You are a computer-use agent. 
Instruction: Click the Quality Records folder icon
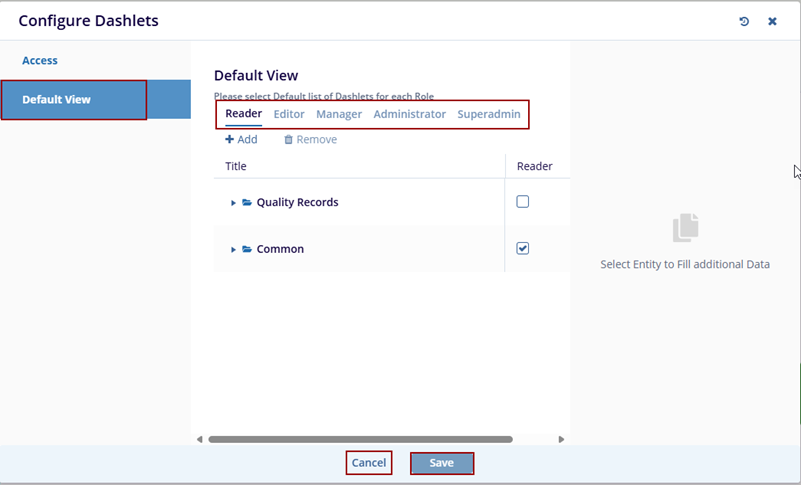coord(247,202)
